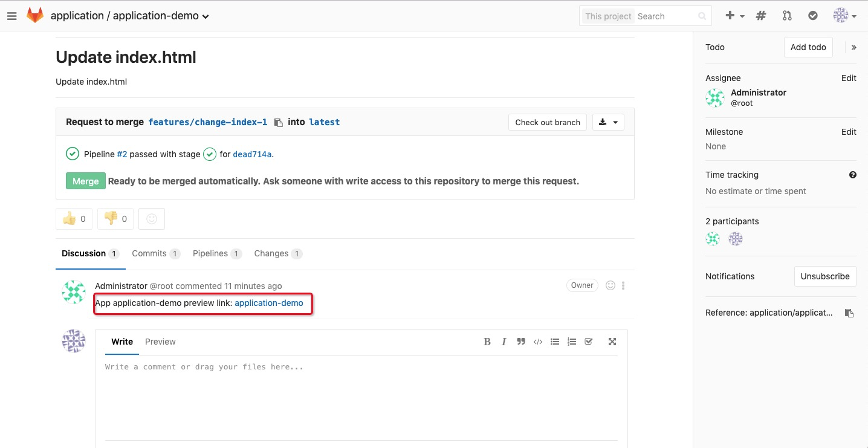868x448 pixels.
Task: Open target branch latest
Action: click(x=324, y=122)
